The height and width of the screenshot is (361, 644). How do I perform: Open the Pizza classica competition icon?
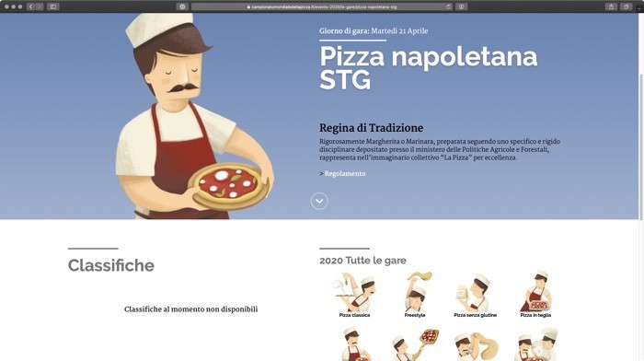tap(354, 291)
